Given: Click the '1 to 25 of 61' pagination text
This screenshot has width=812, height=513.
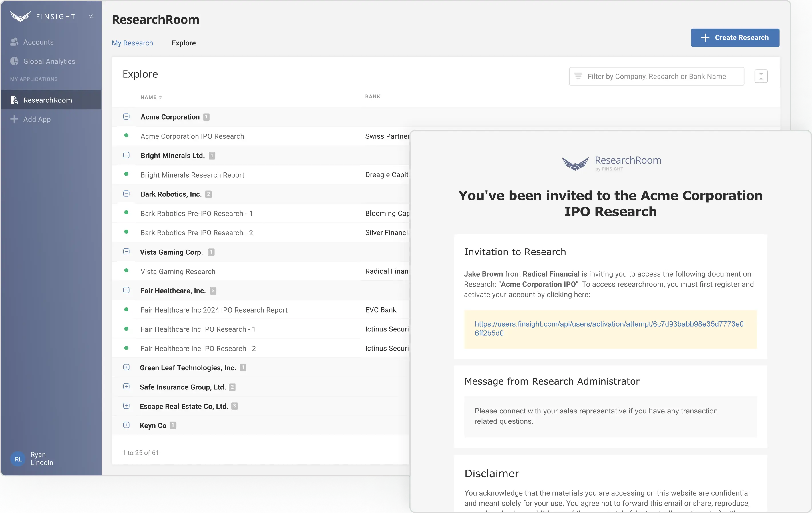Looking at the screenshot, I should click(x=140, y=453).
